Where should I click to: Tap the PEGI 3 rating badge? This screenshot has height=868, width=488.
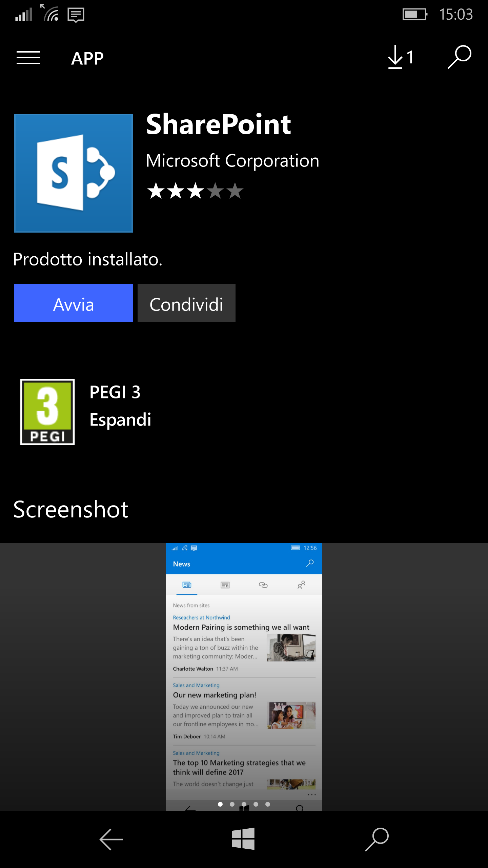(x=47, y=412)
